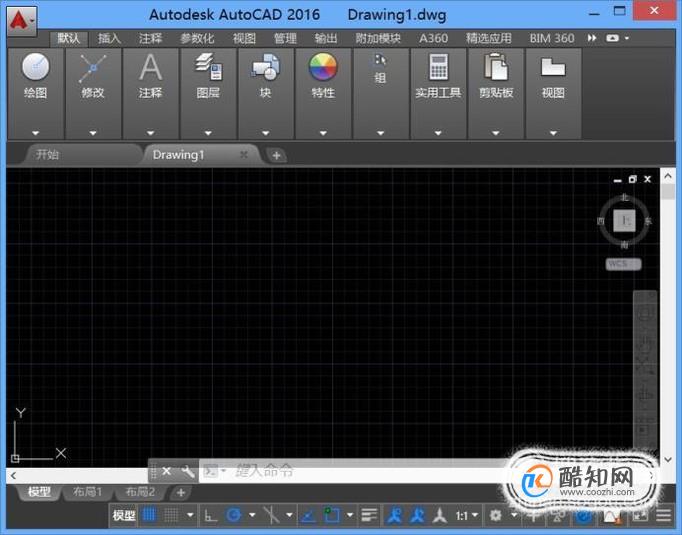Expand the 块 panel dropdown arrow
Image resolution: width=682 pixels, height=535 pixels.
pos(265,133)
